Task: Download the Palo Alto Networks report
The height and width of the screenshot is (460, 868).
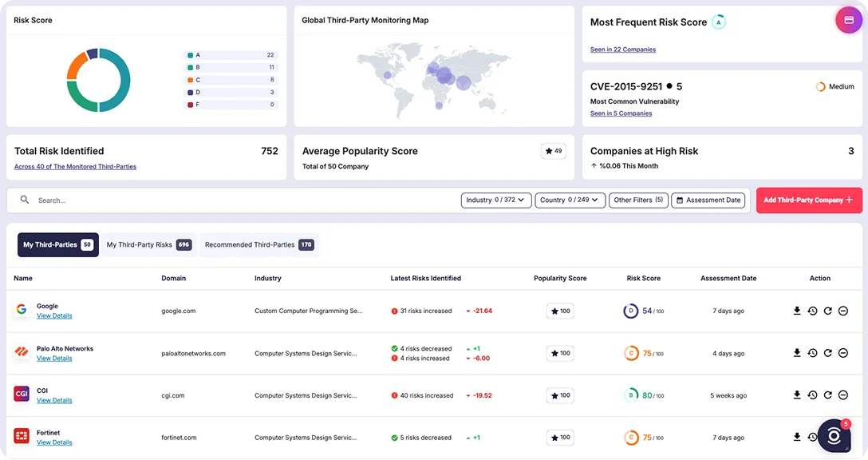Action: [x=796, y=353]
